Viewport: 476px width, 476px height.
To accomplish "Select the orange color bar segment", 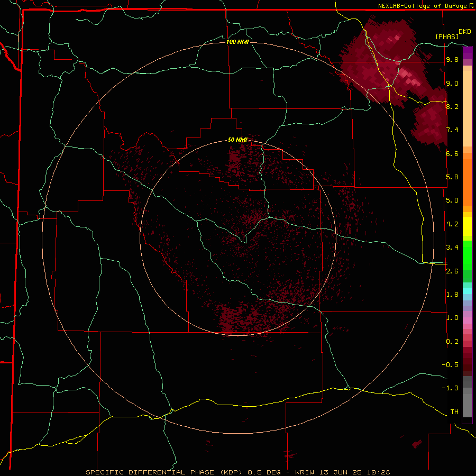I will 467,183.
